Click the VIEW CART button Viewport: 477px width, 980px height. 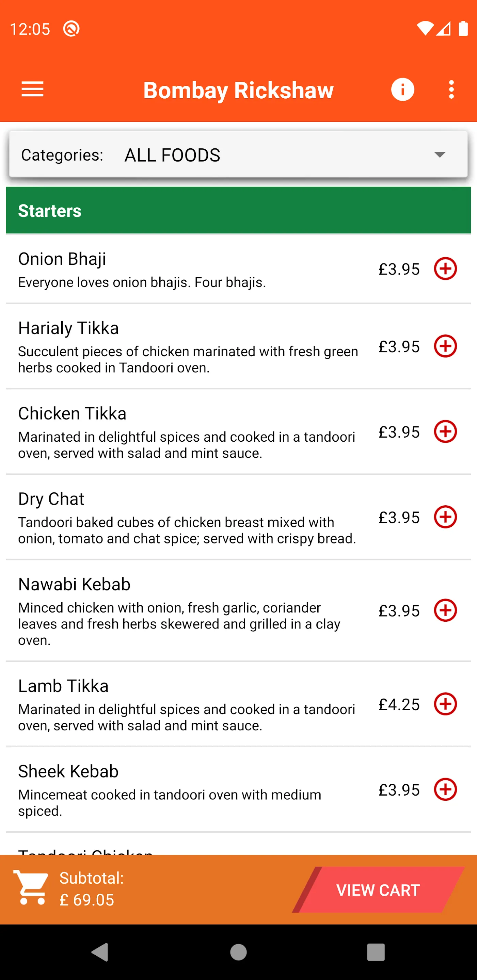pos(378,890)
